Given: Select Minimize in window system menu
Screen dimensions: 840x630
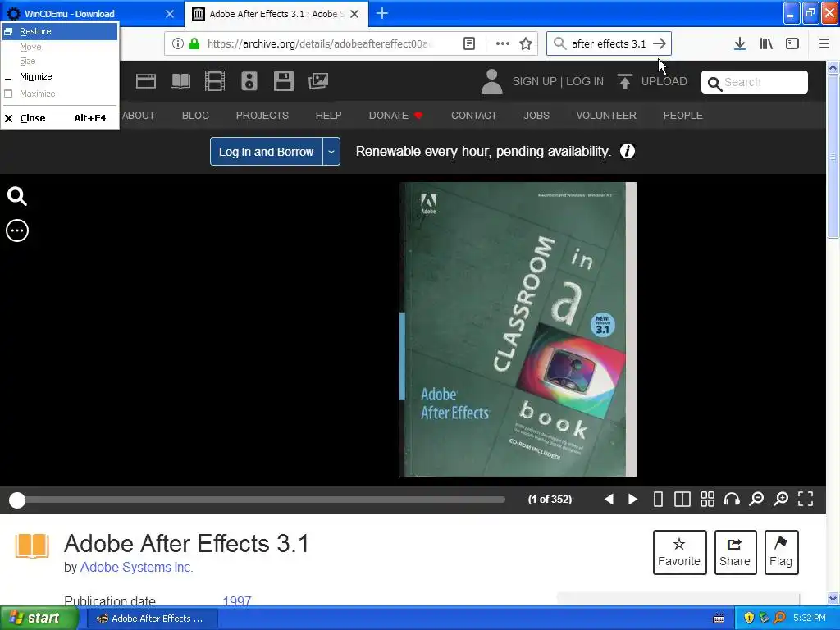Looking at the screenshot, I should coord(59,76).
